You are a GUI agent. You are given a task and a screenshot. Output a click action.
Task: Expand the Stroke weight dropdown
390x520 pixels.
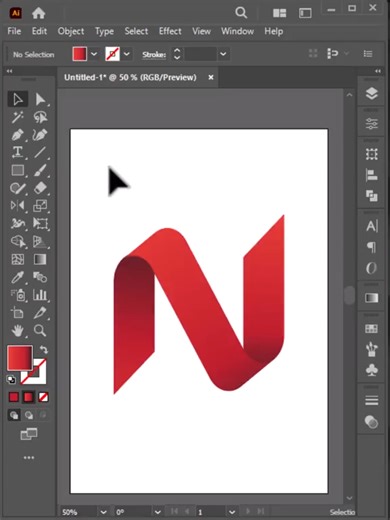[223, 54]
